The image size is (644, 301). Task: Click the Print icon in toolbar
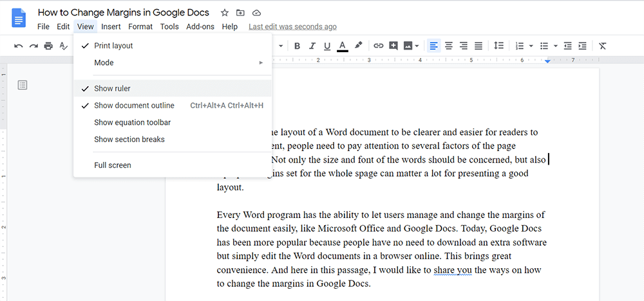(x=48, y=46)
